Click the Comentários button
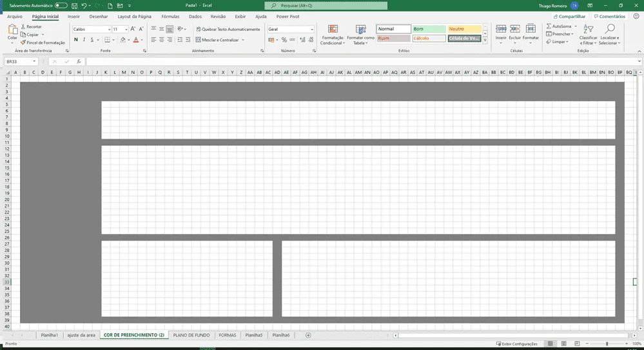This screenshot has height=350, width=644. coord(609,16)
